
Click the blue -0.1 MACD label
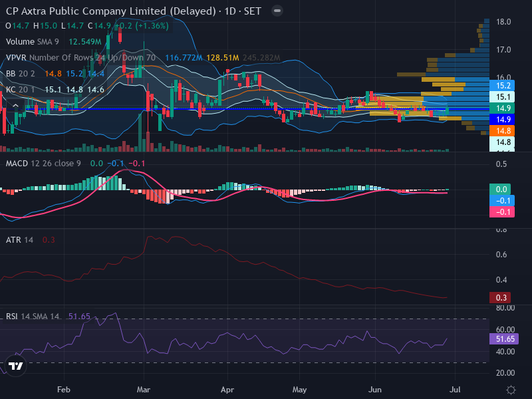[x=502, y=201]
